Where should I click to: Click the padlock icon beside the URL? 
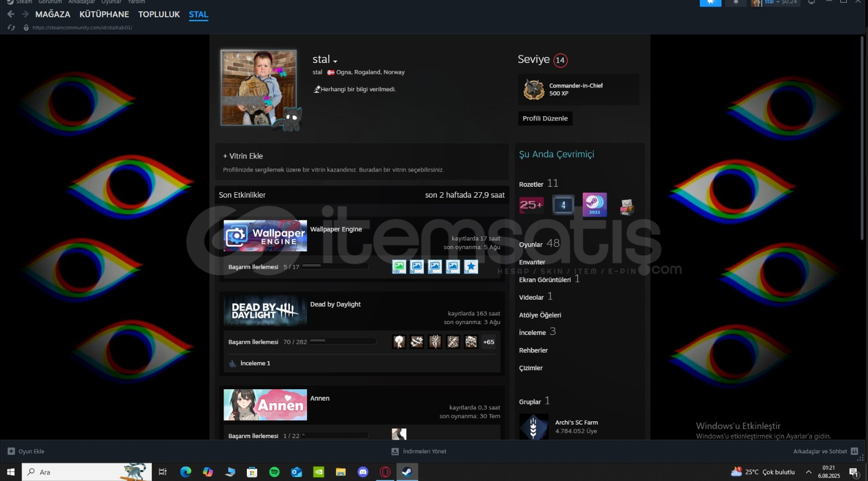(26, 28)
